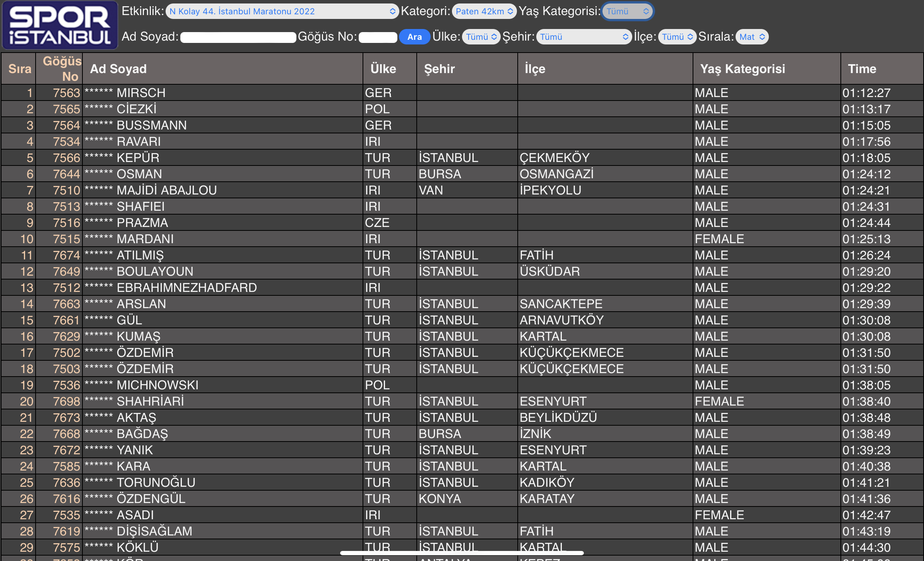Select the DİŞİSAĞLAM name cell
The height and width of the screenshot is (561, 924).
[222, 532]
